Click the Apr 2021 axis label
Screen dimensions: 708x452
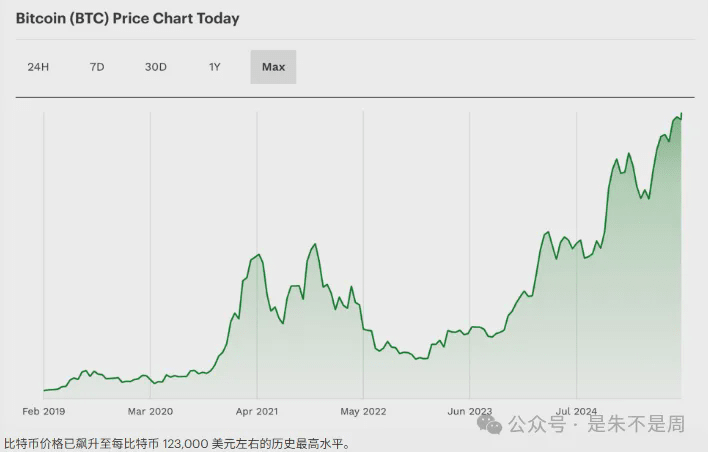[x=257, y=411]
